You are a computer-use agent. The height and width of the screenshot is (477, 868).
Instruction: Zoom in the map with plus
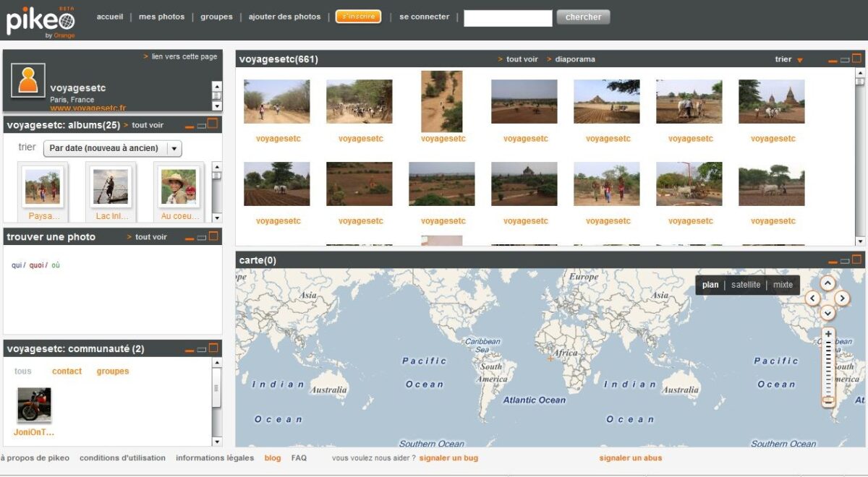[828, 335]
